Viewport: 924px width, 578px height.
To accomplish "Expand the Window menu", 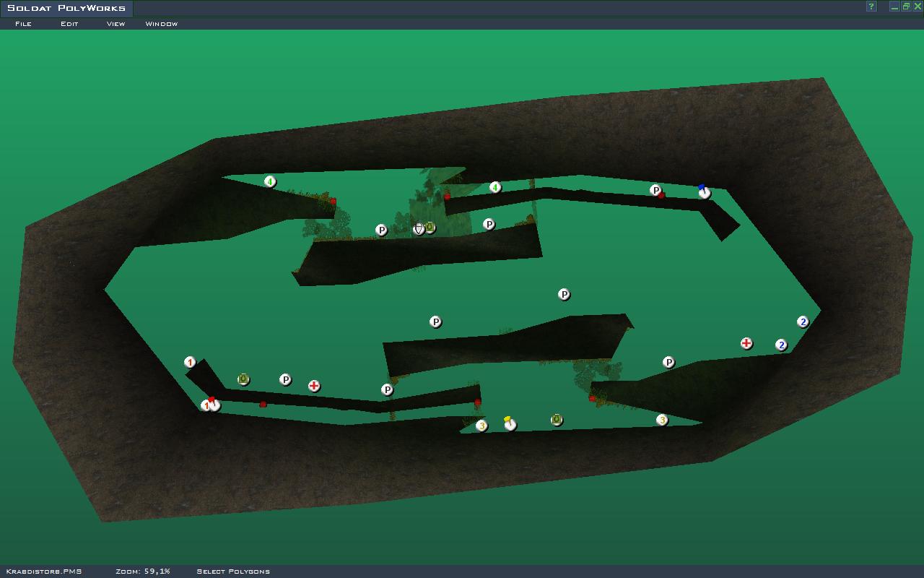I will 162,24.
